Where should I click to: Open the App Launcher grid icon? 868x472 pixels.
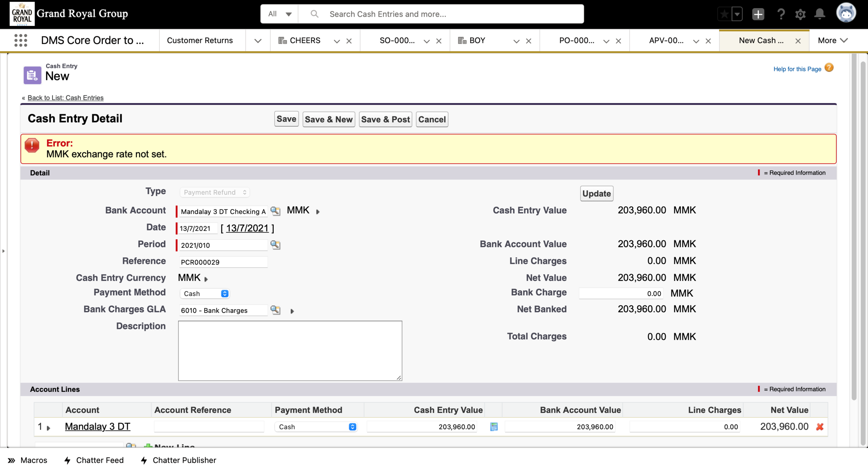click(x=21, y=41)
